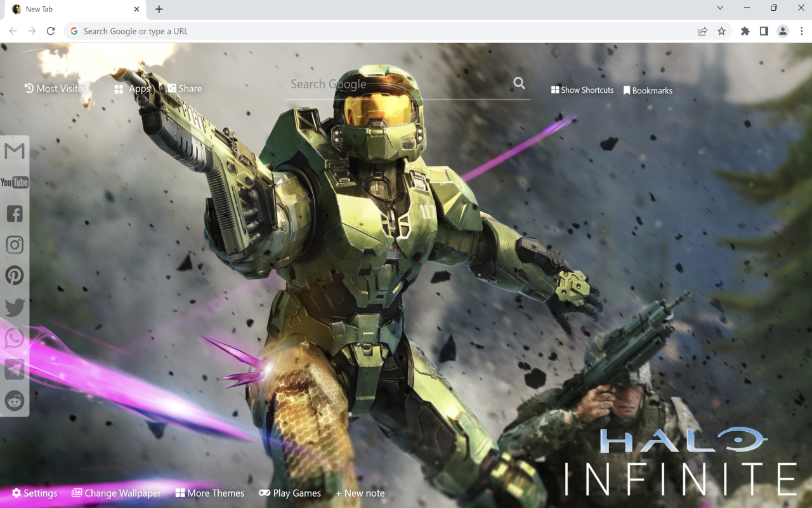Open the Extensions puzzle menu
This screenshot has width=812, height=508.
pos(745,31)
